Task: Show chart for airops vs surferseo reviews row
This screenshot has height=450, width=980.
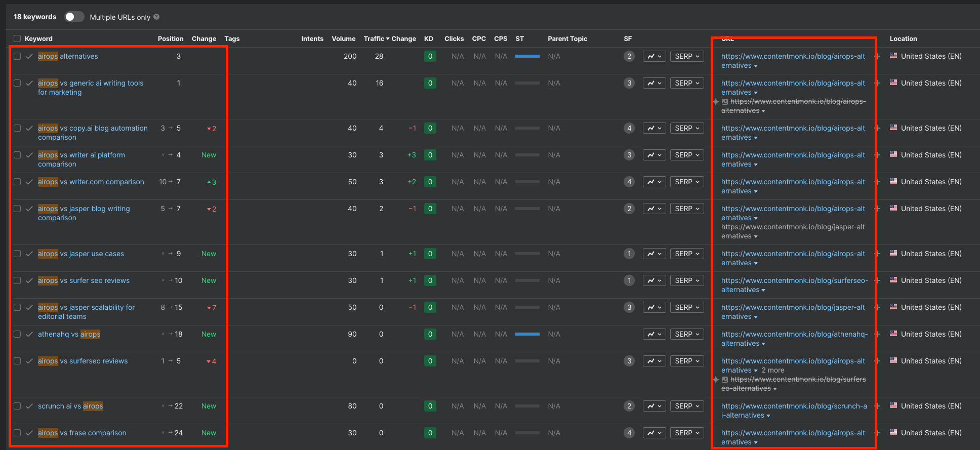Action: (x=654, y=361)
